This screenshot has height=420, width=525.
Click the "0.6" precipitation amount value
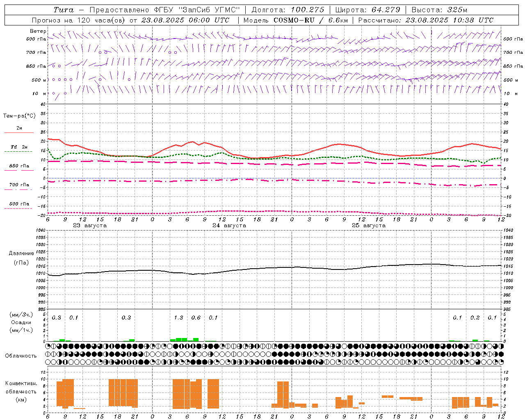(196, 318)
